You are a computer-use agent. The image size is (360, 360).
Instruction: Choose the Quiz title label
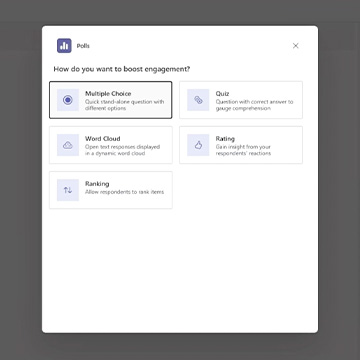222,94
